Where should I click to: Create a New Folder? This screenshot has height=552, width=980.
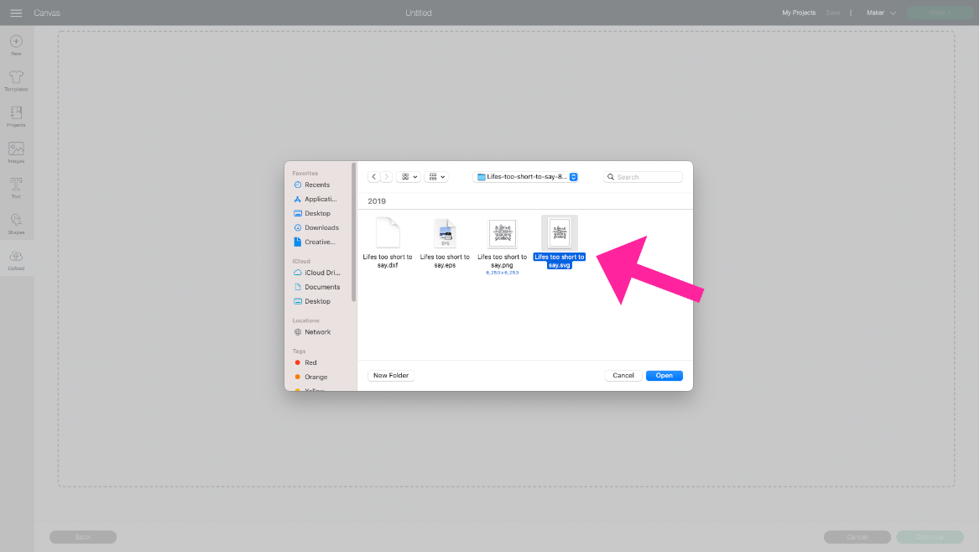click(390, 375)
